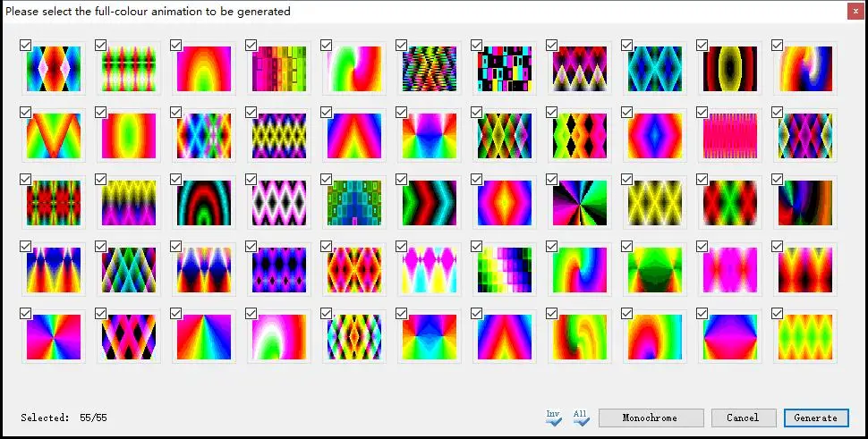Select the radial rainbow thumbnail with white top
Image resolution: width=868 pixels, height=439 pixels.
tap(430, 136)
